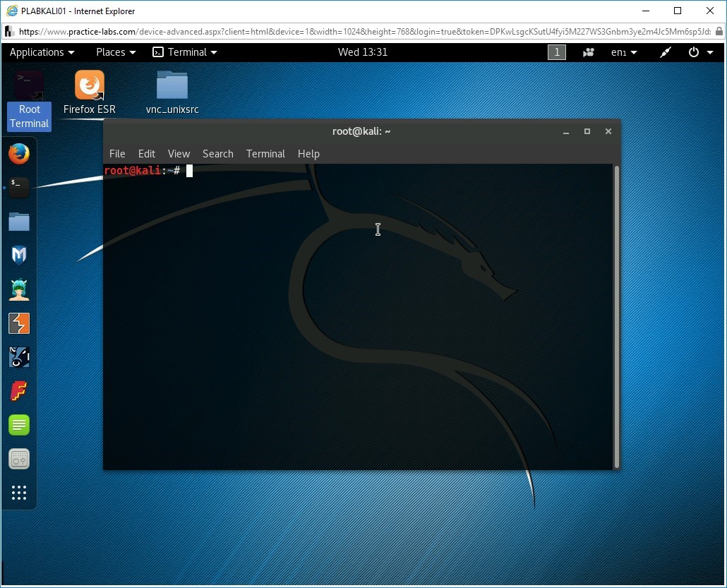The width and height of the screenshot is (727, 588).
Task: Click workspace indicator 1
Action: 557,52
